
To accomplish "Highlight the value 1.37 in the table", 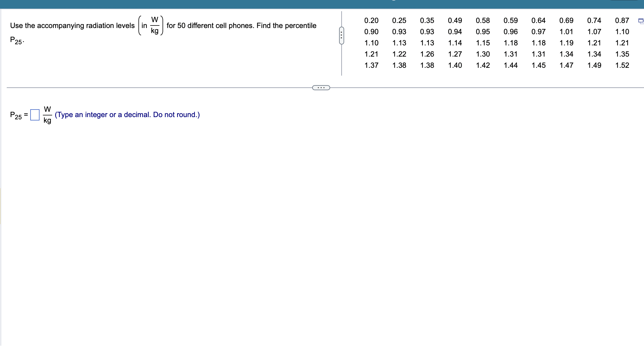I will click(x=372, y=65).
